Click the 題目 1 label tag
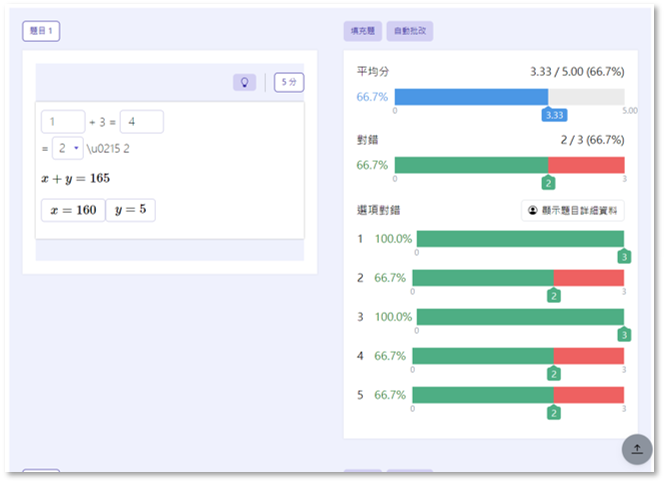This screenshot has height=481, width=664. point(41,31)
